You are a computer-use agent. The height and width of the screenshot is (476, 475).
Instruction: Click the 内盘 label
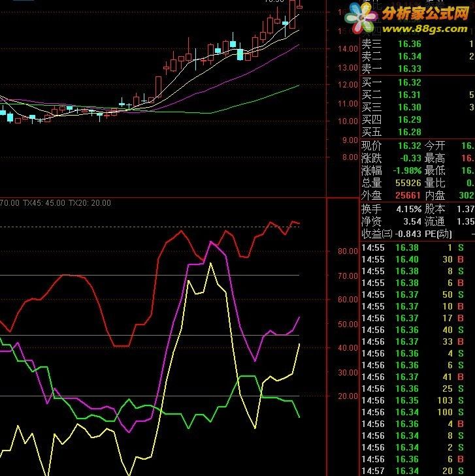point(434,195)
